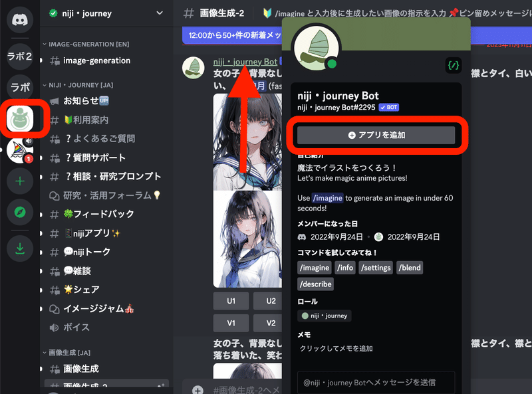
Task: Open the ラボ2 server
Action: (x=20, y=56)
